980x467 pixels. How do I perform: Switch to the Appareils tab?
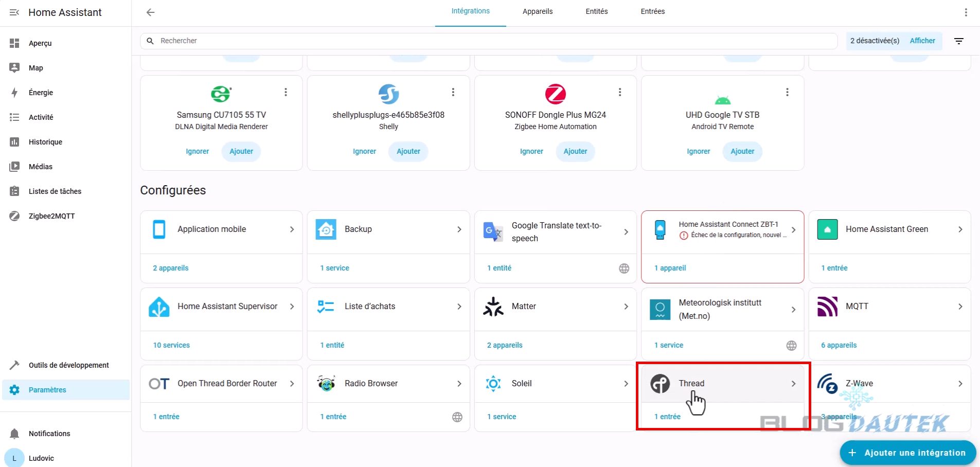tap(537, 11)
